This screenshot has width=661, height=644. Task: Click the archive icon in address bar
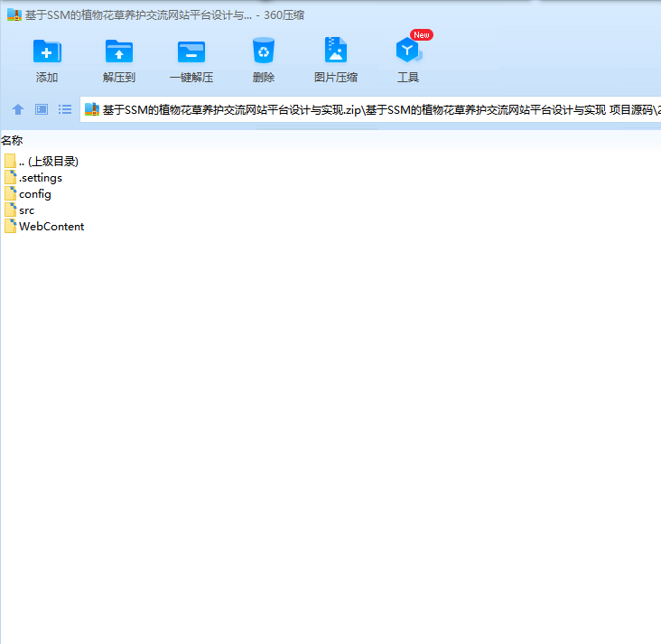point(92,109)
